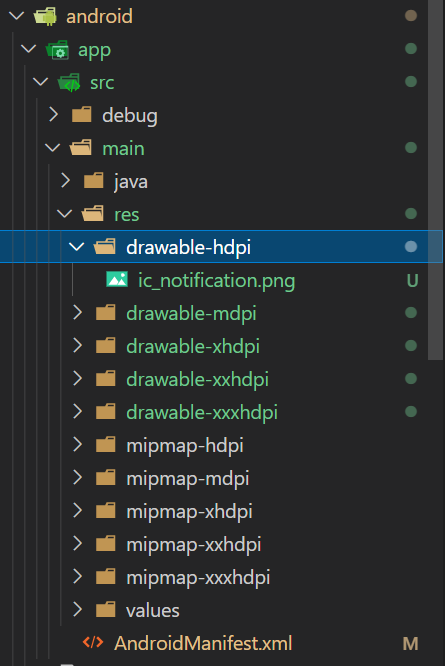Expand the debug folder chevron
The height and width of the screenshot is (666, 445).
click(x=53, y=114)
